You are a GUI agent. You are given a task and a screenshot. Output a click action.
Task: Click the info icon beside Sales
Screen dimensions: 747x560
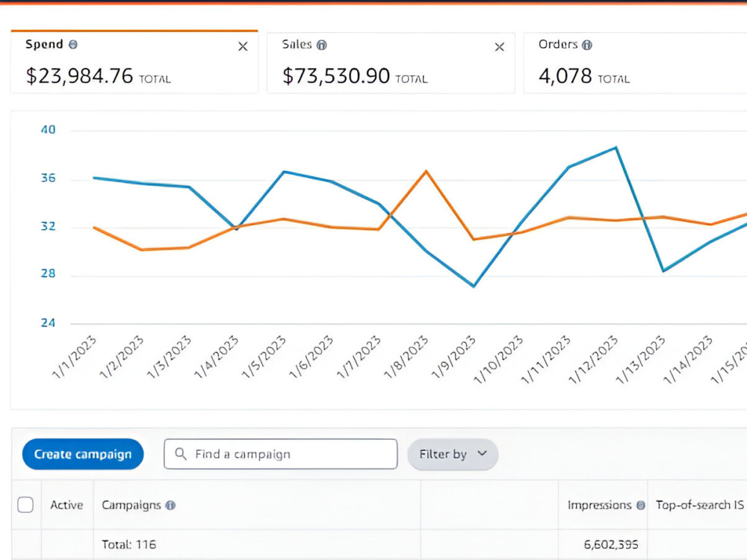[322, 46]
